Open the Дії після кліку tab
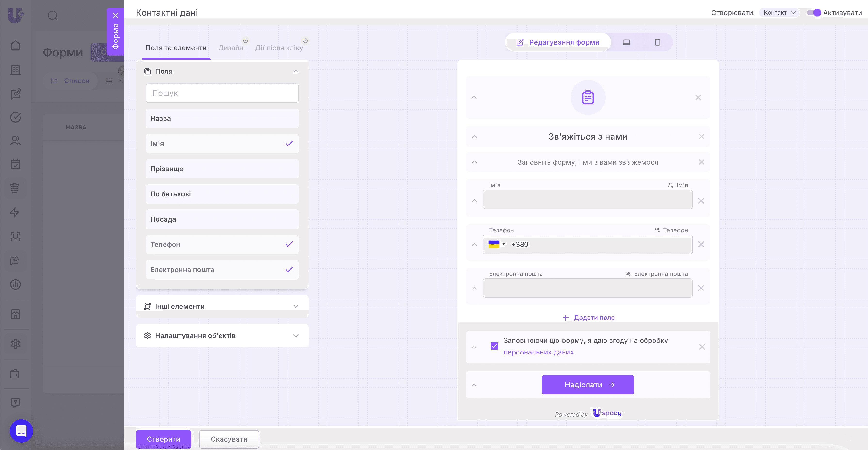The height and width of the screenshot is (450, 868). [x=279, y=48]
